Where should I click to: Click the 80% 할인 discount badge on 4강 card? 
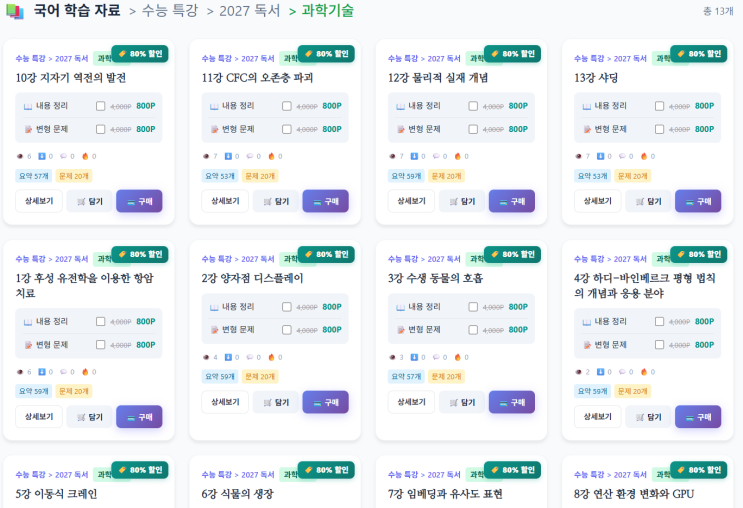pyautogui.click(x=698, y=254)
